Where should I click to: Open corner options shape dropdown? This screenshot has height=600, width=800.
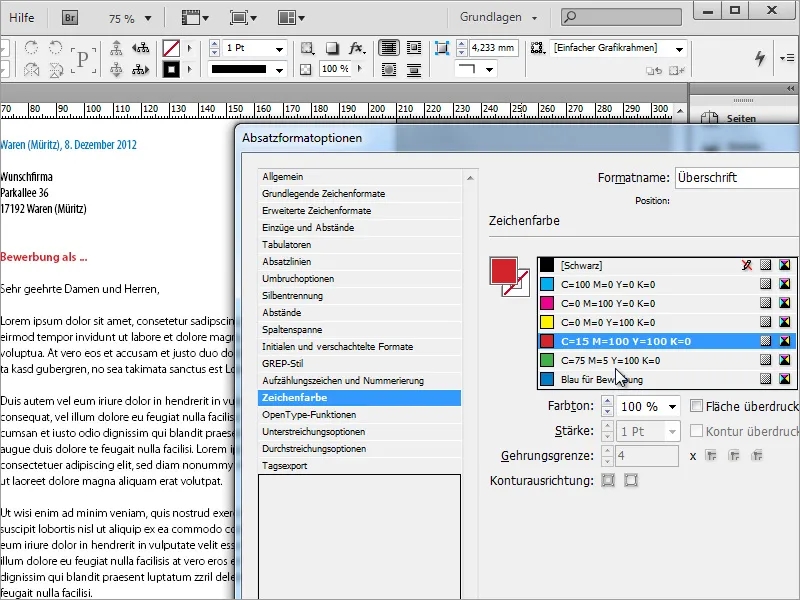pos(489,69)
